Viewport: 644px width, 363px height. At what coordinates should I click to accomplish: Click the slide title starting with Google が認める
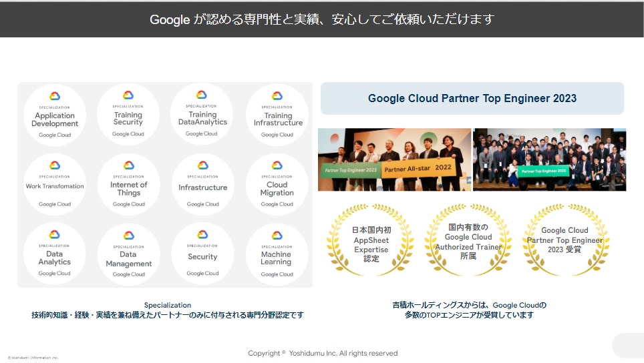[321, 19]
